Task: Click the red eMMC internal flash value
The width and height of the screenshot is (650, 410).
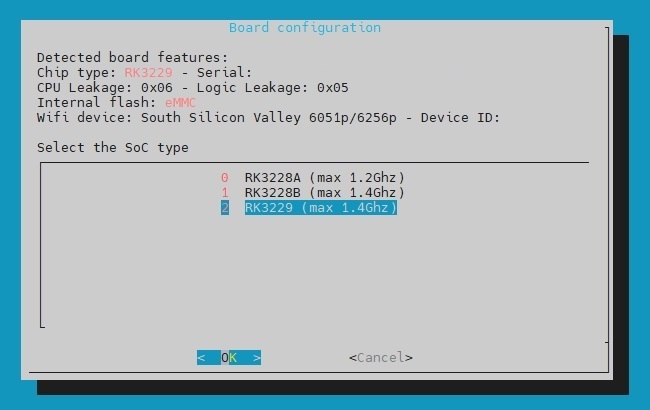Action: [180, 102]
